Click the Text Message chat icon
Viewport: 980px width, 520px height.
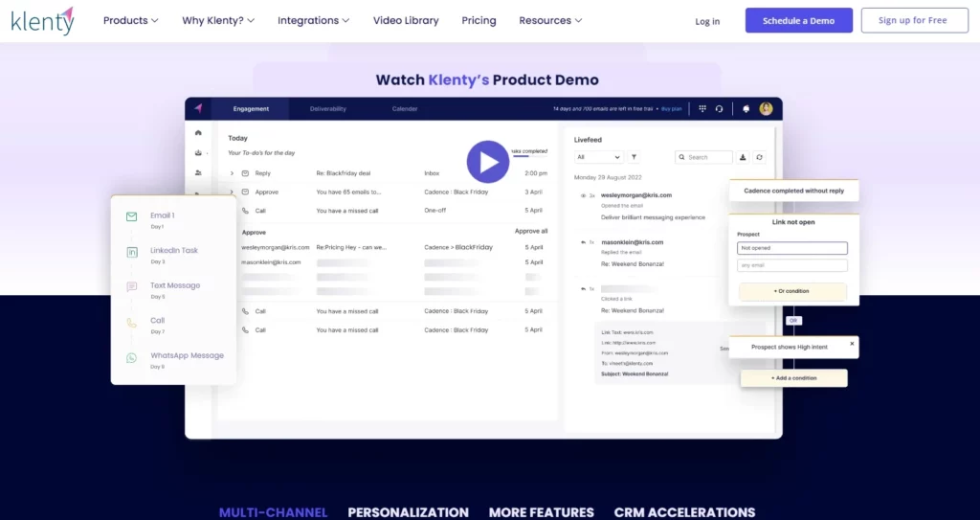pos(131,287)
